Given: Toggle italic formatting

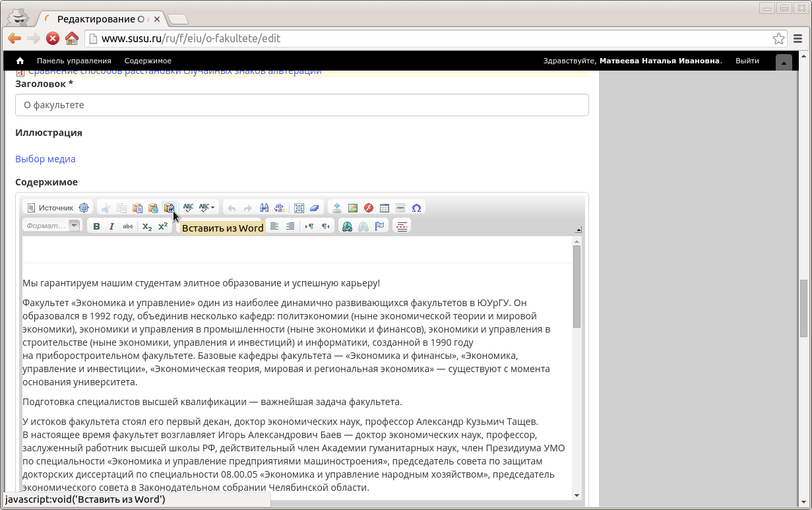Looking at the screenshot, I should 112,226.
